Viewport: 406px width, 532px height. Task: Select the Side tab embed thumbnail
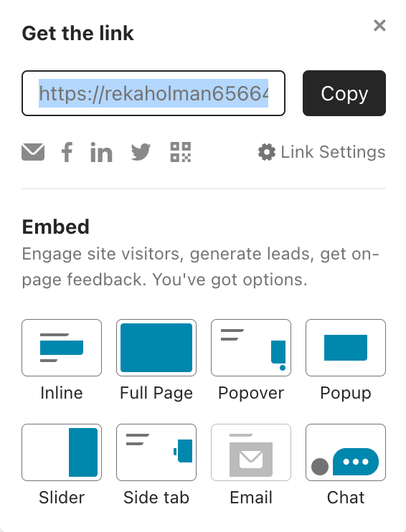pyautogui.click(x=156, y=452)
